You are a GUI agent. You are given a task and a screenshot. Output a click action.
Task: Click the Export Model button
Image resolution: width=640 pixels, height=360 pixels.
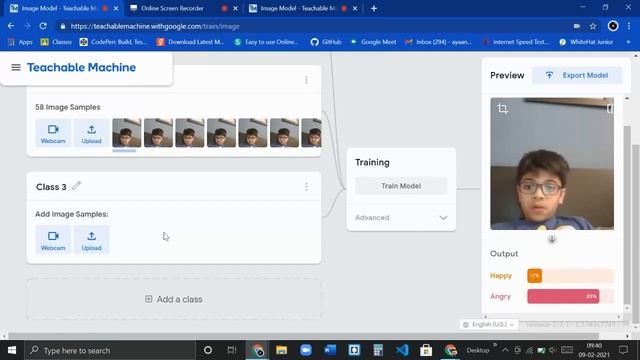(577, 76)
